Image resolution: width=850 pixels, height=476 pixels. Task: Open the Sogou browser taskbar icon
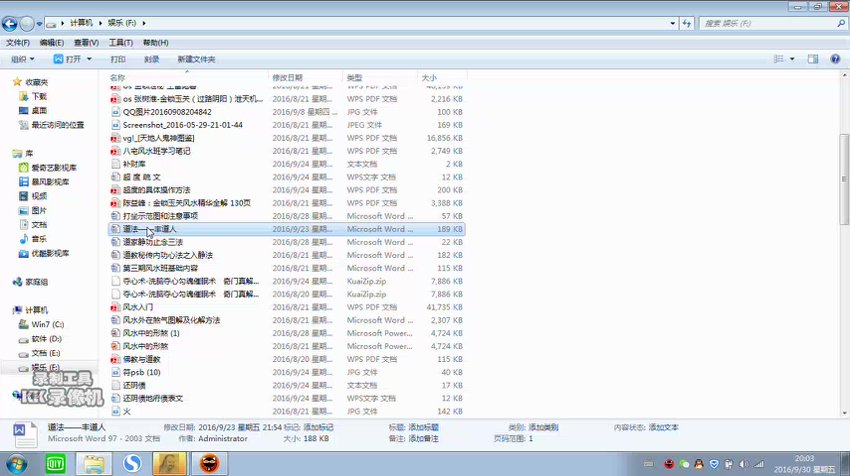click(132, 464)
